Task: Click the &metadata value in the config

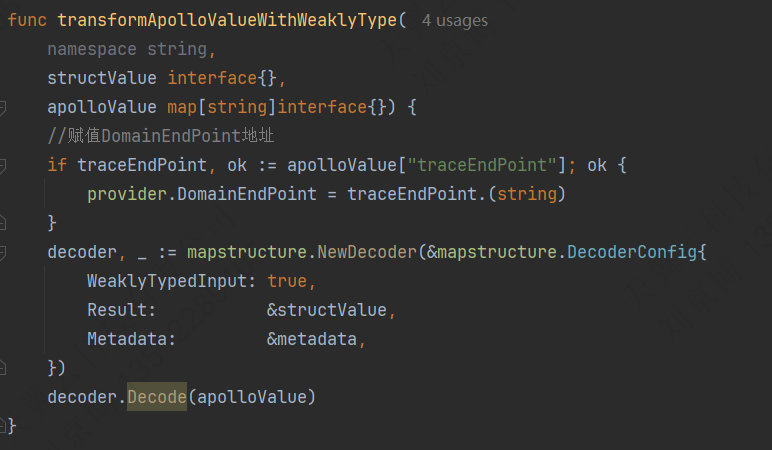Action: point(312,339)
